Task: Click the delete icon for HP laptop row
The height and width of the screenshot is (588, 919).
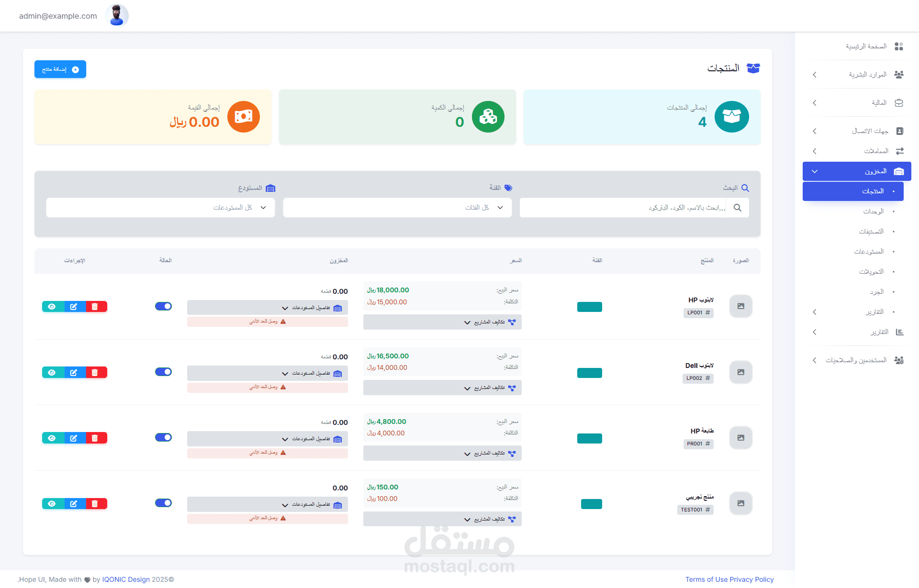Action: 95,307
